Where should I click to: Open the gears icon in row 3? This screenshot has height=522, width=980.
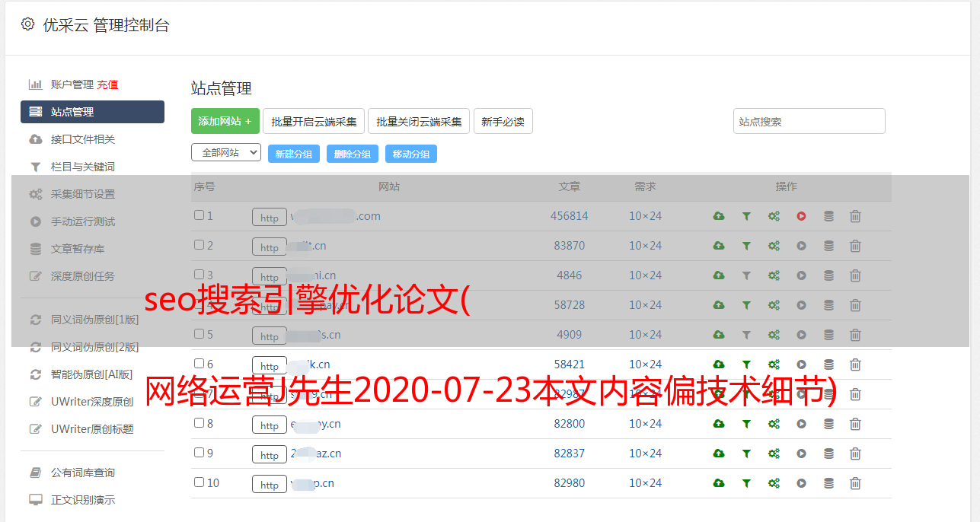(774, 275)
